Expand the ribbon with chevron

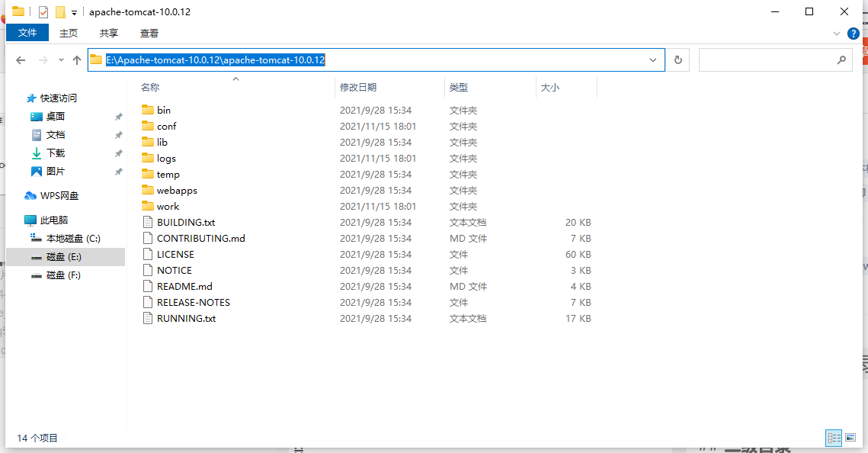(837, 34)
